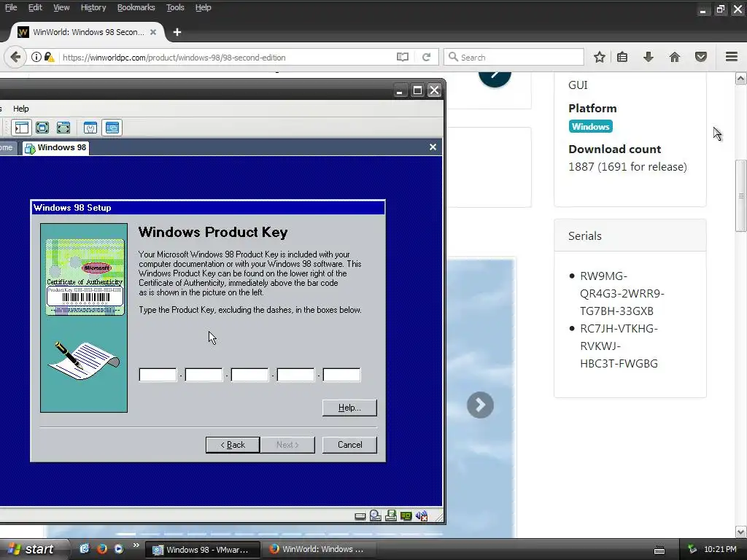The image size is (747, 560).
Task: Click VMware full screen toolbar icon
Action: (x=42, y=128)
